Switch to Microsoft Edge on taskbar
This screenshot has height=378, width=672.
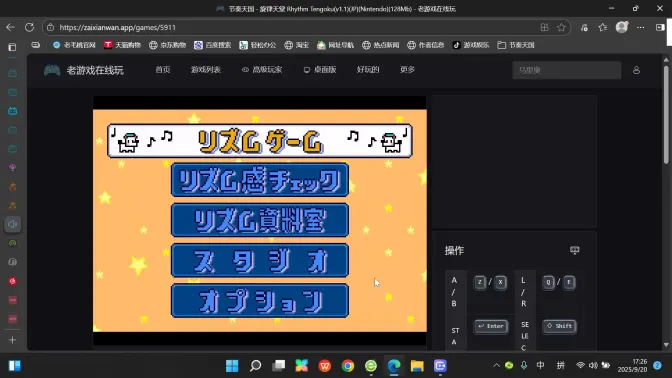(x=394, y=366)
